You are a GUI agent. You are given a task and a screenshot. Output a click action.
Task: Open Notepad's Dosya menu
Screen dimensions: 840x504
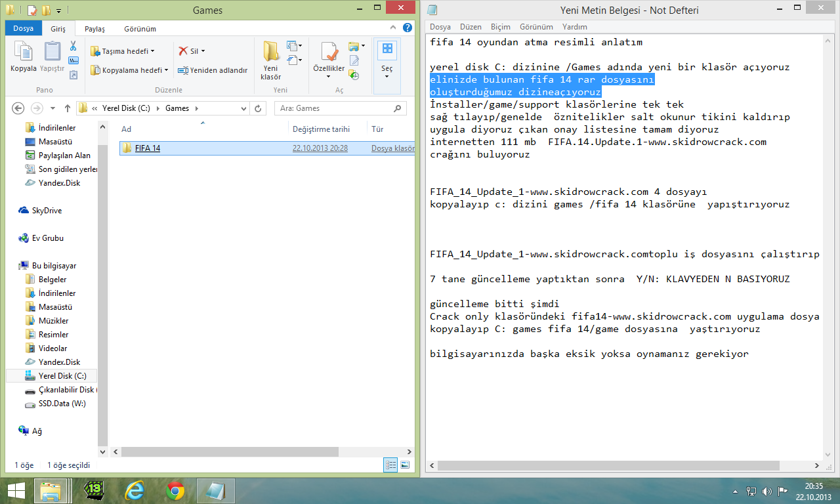(x=440, y=27)
